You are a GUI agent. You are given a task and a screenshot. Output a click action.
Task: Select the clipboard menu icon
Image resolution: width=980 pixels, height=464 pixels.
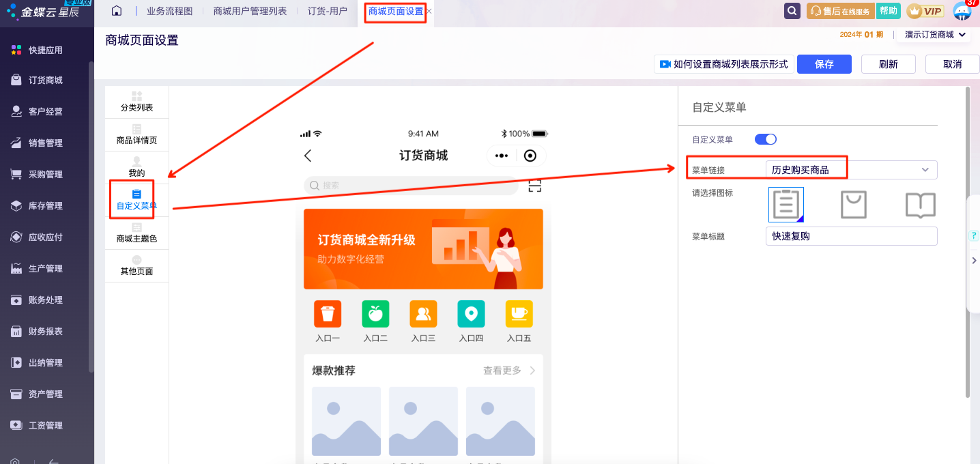[x=786, y=205]
